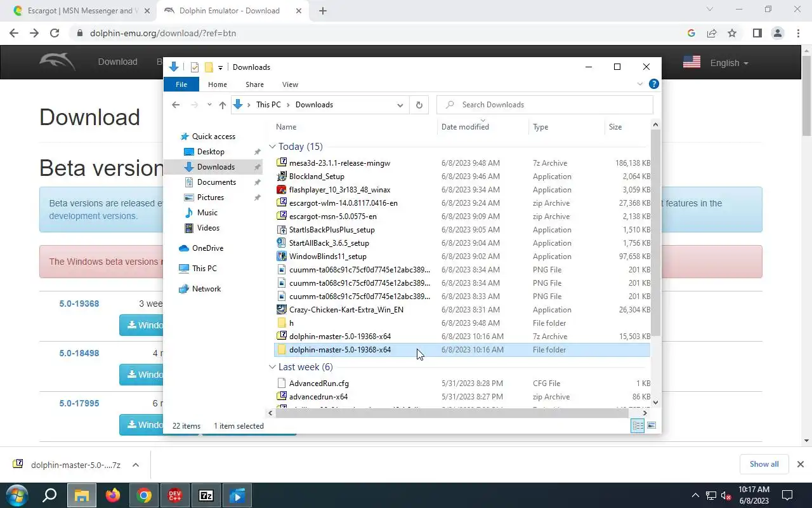Image resolution: width=812 pixels, height=508 pixels.
Task: Open the address bar history dropdown
Action: coord(400,105)
